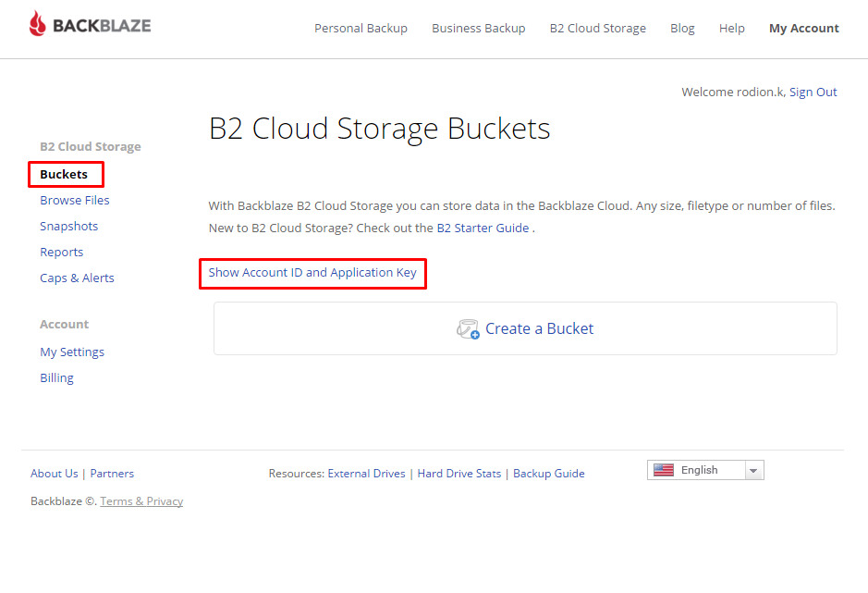Viewport: 868px width, 593px height.
Task: Open Hard Drive Stats resource link
Action: pyautogui.click(x=458, y=474)
